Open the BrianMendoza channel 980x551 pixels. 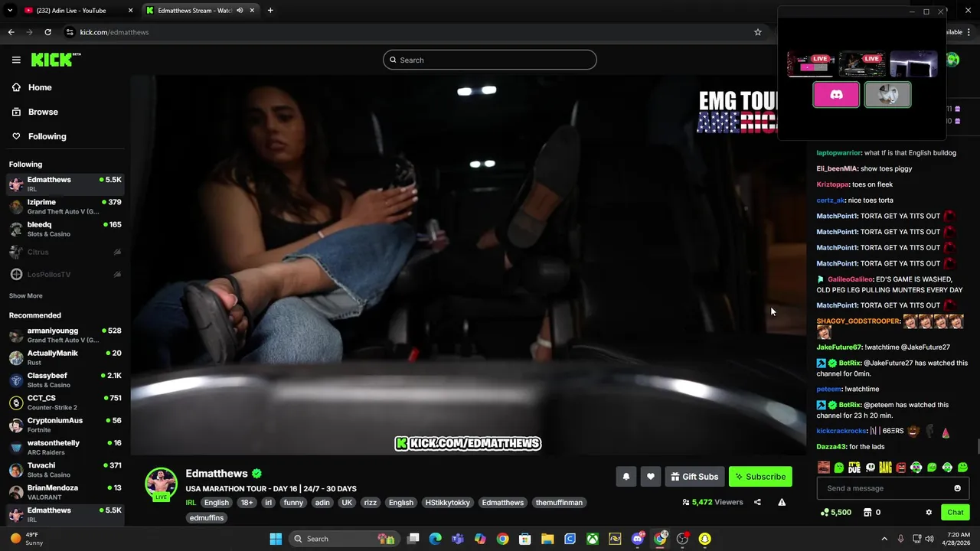[64, 492]
